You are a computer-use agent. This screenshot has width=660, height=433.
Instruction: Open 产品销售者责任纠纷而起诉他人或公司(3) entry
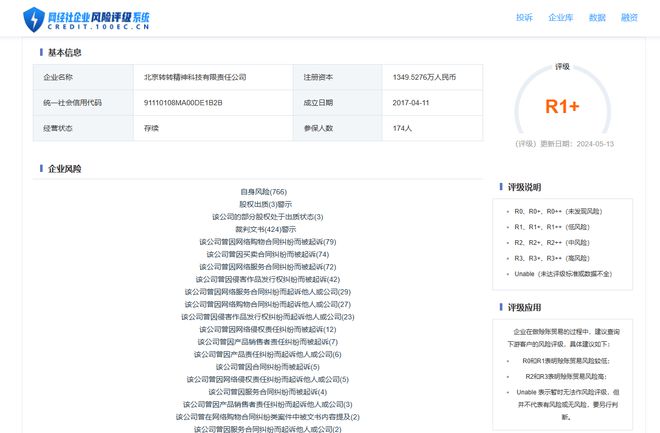(268, 404)
